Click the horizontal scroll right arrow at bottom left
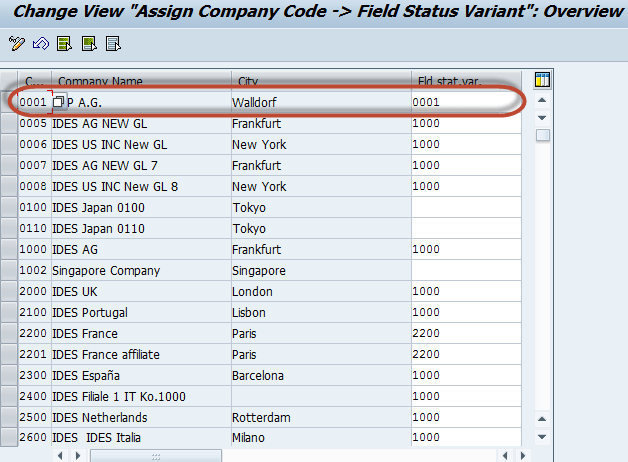 79,455
